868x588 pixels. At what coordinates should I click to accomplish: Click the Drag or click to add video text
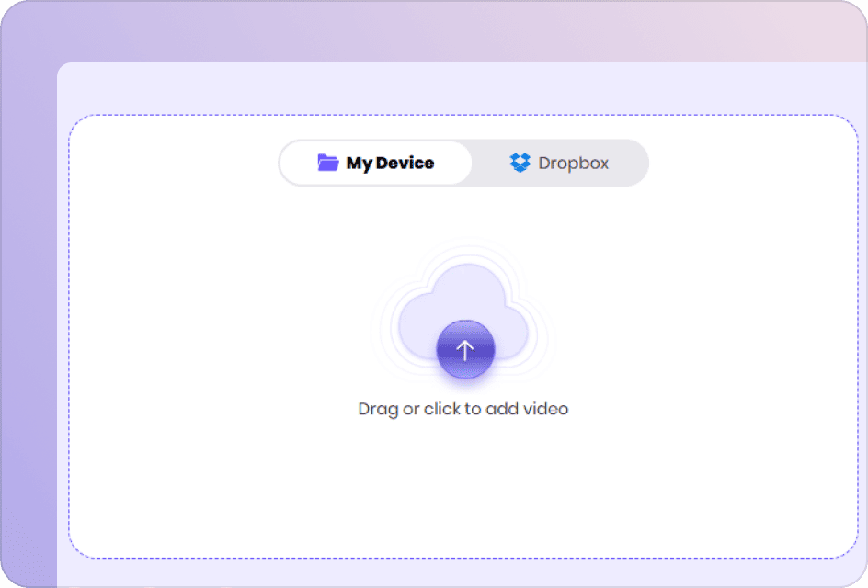pos(463,408)
